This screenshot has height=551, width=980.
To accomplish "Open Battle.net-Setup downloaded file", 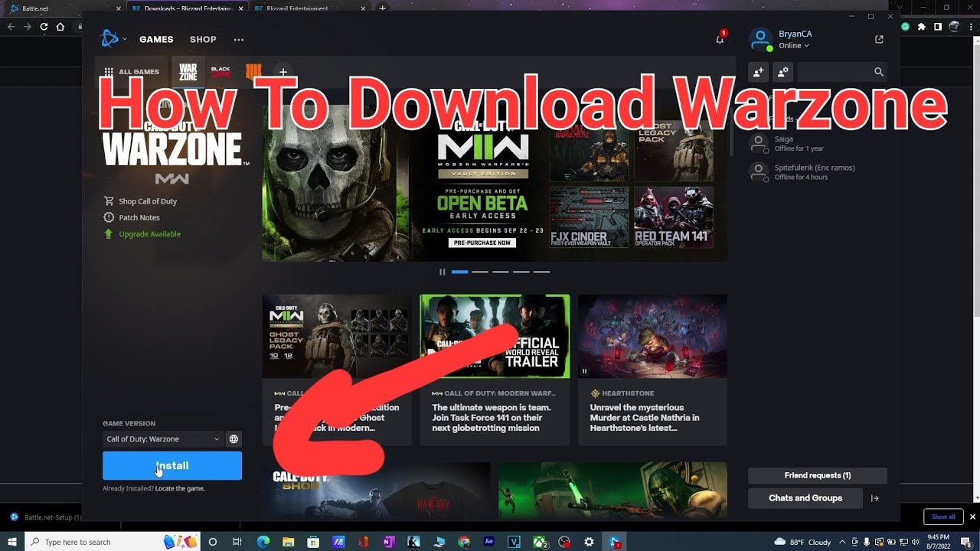I will pos(47,517).
